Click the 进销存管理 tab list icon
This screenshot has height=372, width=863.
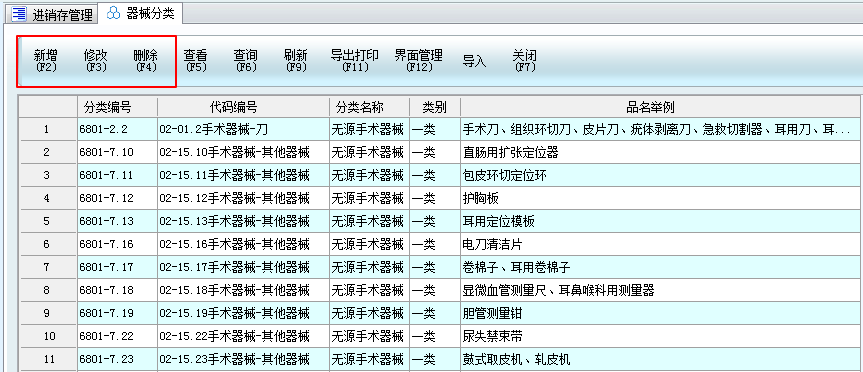click(x=19, y=14)
